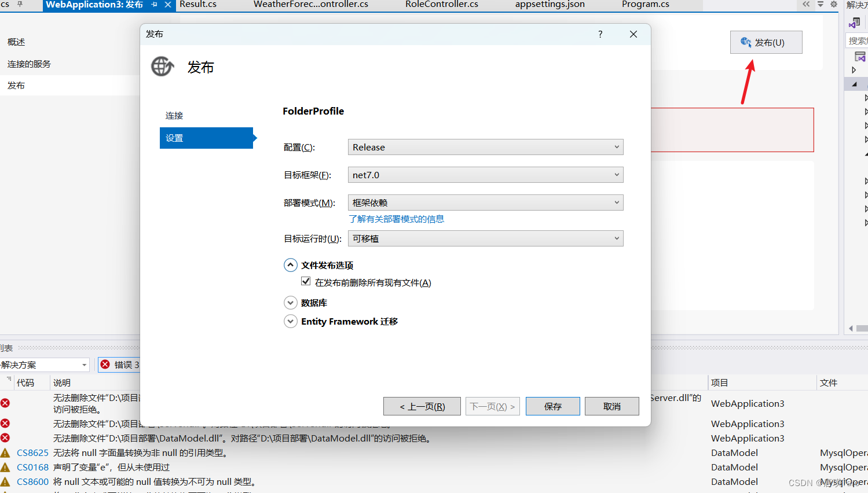Open the 解决方案 scope dropdown in error list

[44, 365]
